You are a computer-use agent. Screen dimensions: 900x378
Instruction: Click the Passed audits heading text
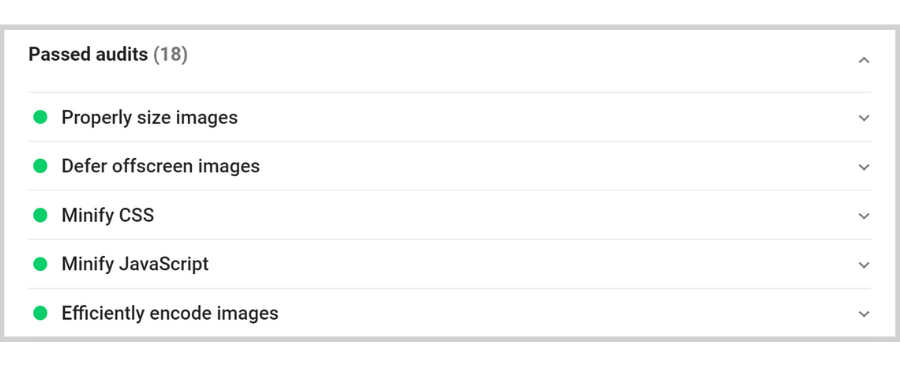(88, 54)
